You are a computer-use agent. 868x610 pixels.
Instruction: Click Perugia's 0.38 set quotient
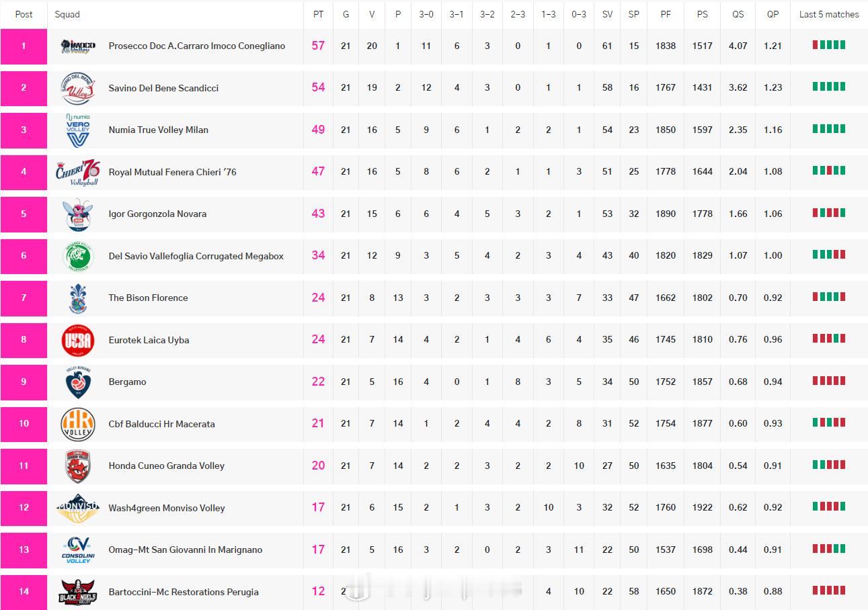[x=738, y=592]
